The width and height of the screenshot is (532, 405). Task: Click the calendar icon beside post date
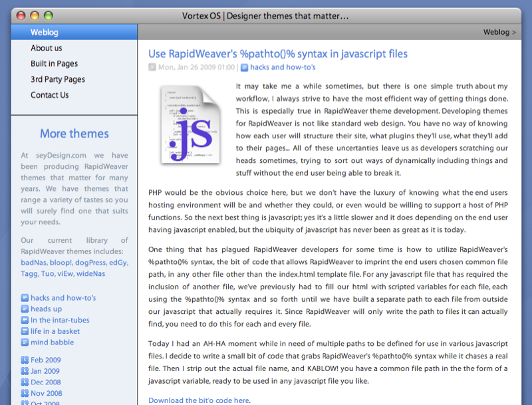click(x=152, y=67)
